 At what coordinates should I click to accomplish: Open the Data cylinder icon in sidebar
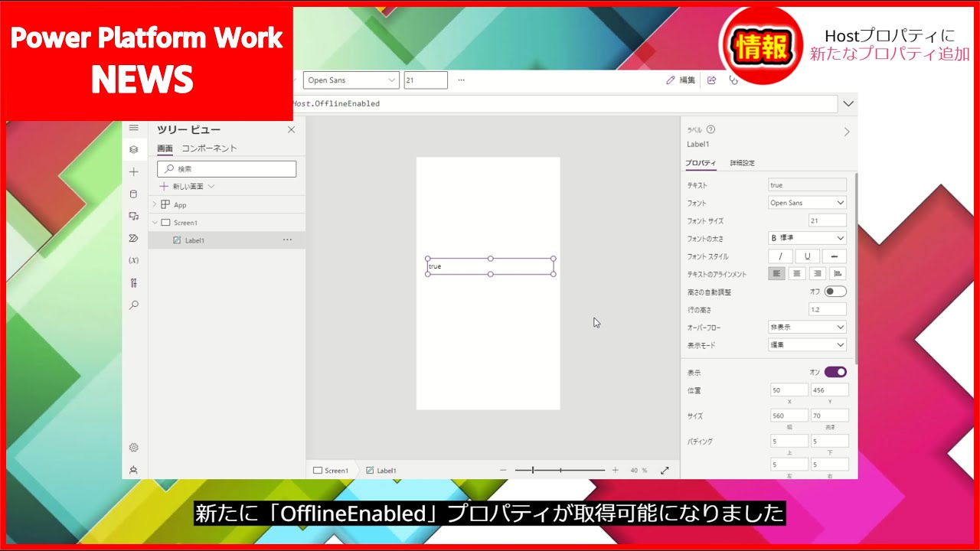coord(134,194)
